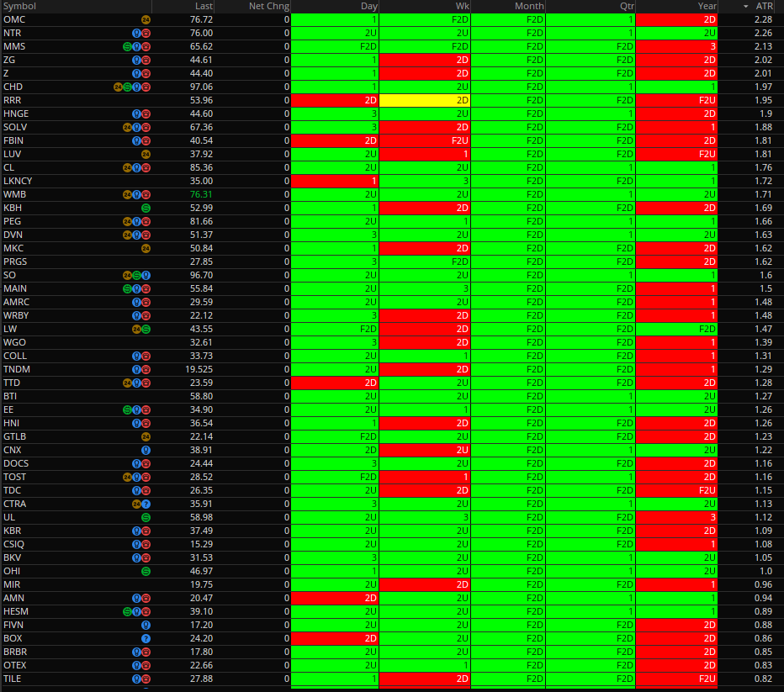Click the 24-hour icon in the PEG row

[127, 222]
